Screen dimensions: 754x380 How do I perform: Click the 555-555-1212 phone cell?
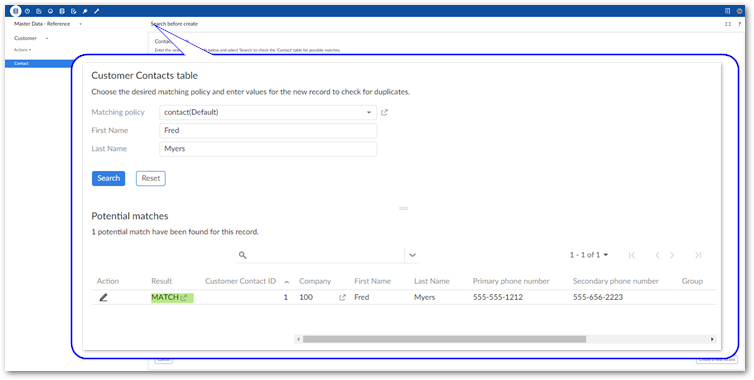pyautogui.click(x=498, y=298)
